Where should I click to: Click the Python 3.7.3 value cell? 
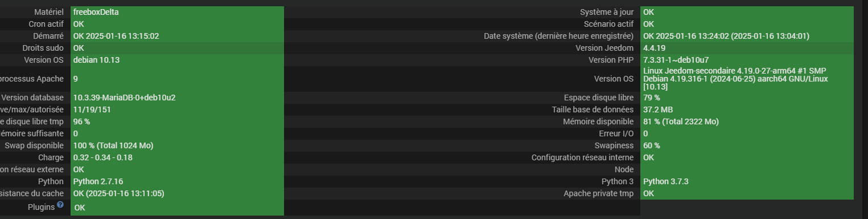click(747, 181)
